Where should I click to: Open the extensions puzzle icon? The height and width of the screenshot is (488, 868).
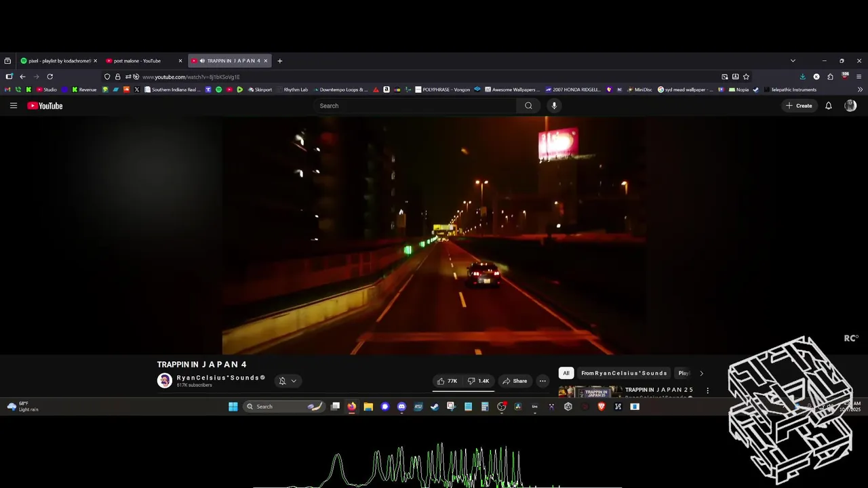pyautogui.click(x=830, y=77)
